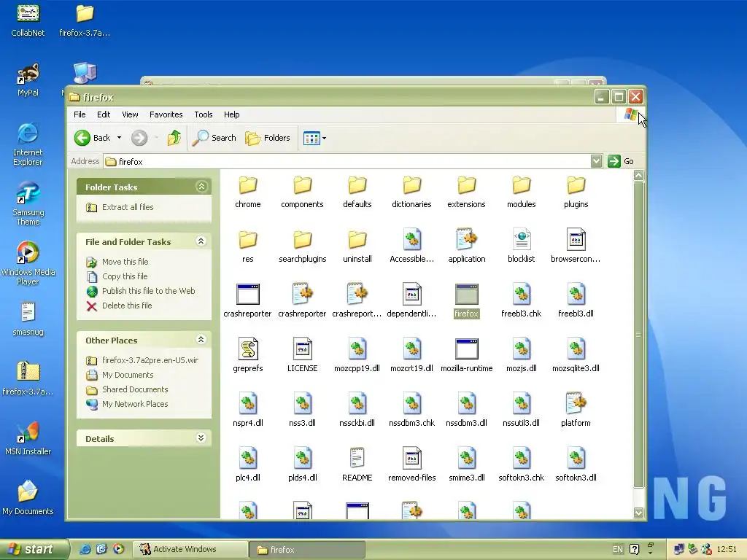Open the chrome folder
Viewport: 747px width, 560px height.
pos(248,192)
